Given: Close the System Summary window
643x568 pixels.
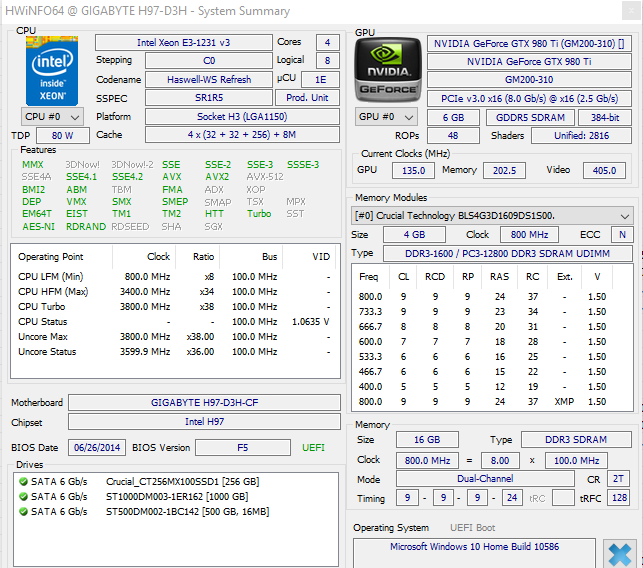Looking at the screenshot, I should (x=631, y=11).
